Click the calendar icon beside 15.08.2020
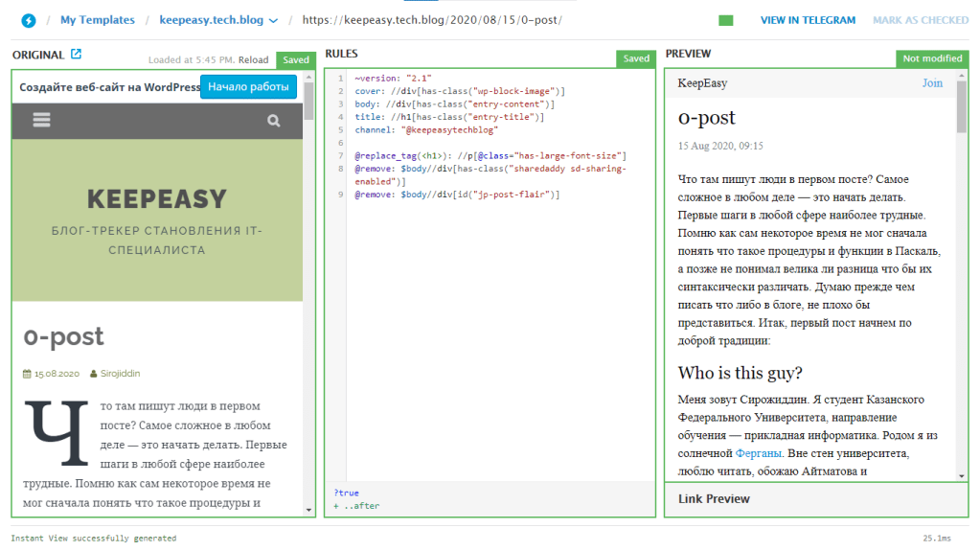Image resolution: width=980 pixels, height=551 pixels. click(27, 374)
